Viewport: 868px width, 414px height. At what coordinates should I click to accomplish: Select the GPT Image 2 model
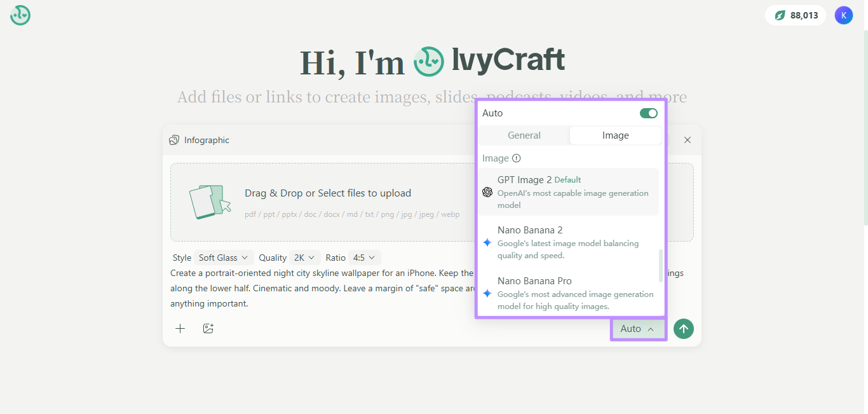coord(569,192)
